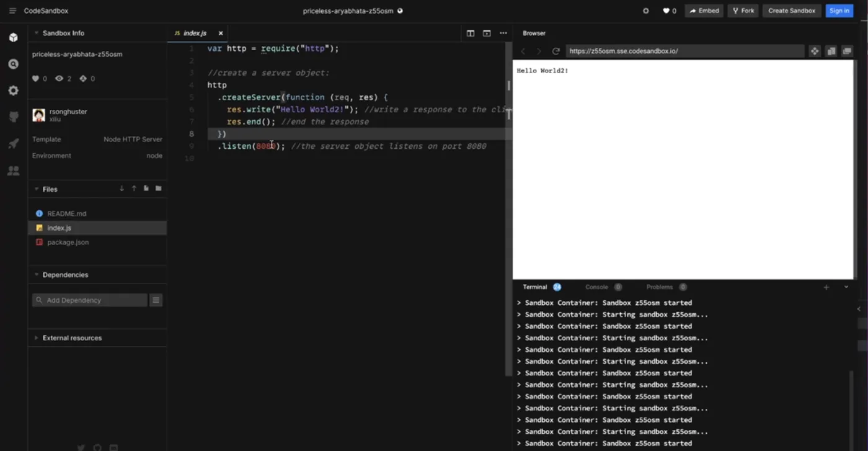This screenshot has height=451, width=868.
Task: Expand the External resources section
Action: click(36, 338)
